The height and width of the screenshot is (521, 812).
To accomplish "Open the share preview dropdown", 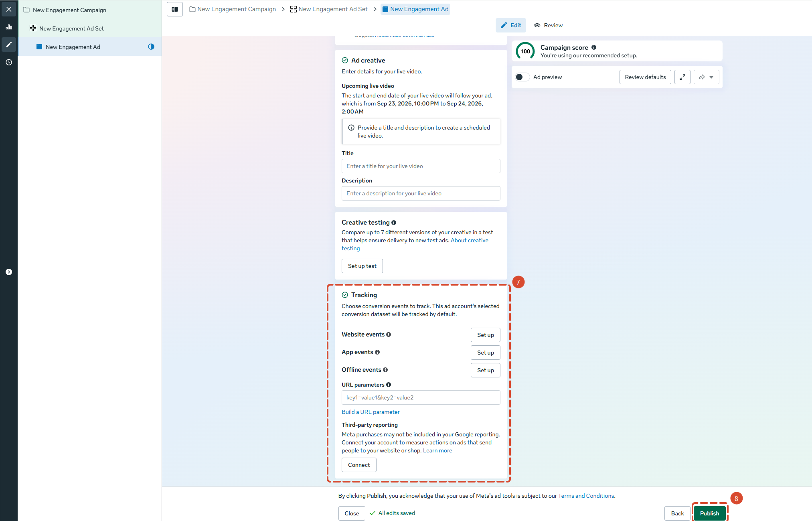I will click(707, 77).
